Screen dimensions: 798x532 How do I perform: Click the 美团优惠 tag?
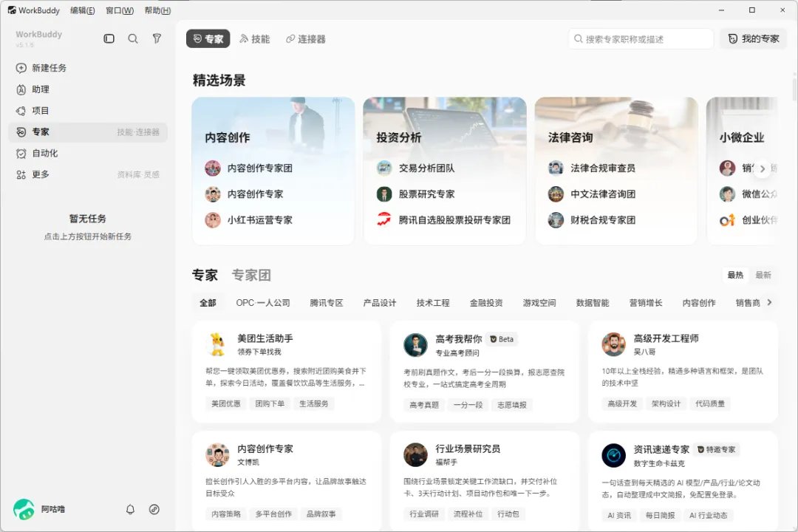pos(226,403)
